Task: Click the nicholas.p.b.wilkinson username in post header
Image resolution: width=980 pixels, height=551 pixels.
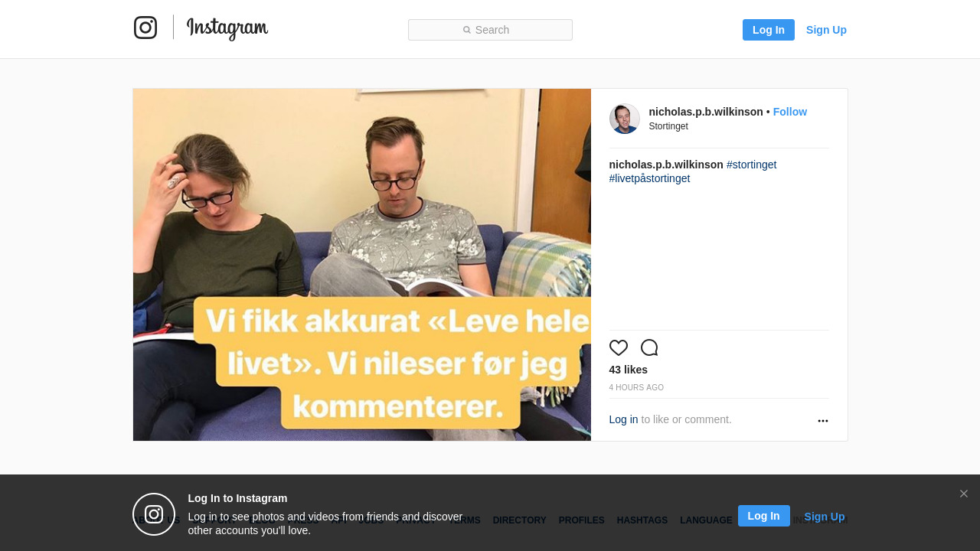Action: 706,112
